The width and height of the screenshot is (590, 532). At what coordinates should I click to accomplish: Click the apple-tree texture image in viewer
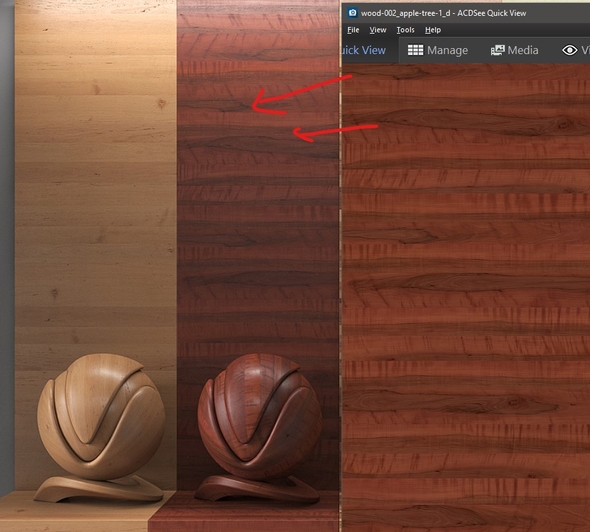[x=466, y=297]
